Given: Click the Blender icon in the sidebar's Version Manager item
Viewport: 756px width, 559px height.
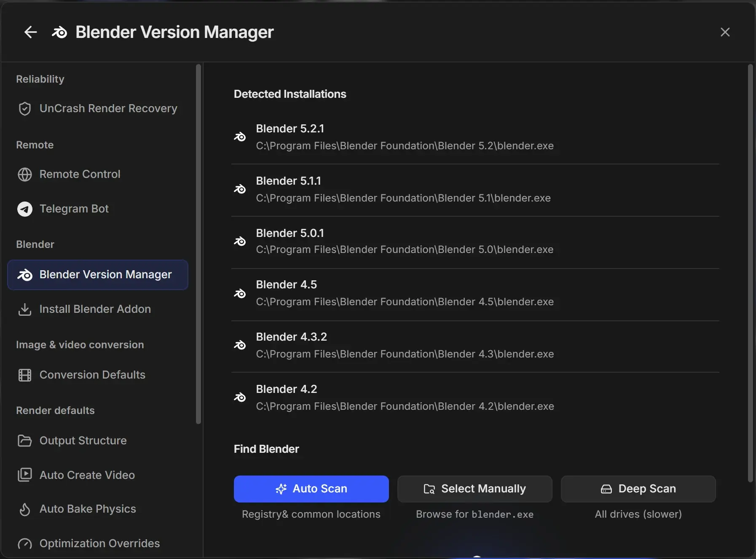Looking at the screenshot, I should pos(25,275).
